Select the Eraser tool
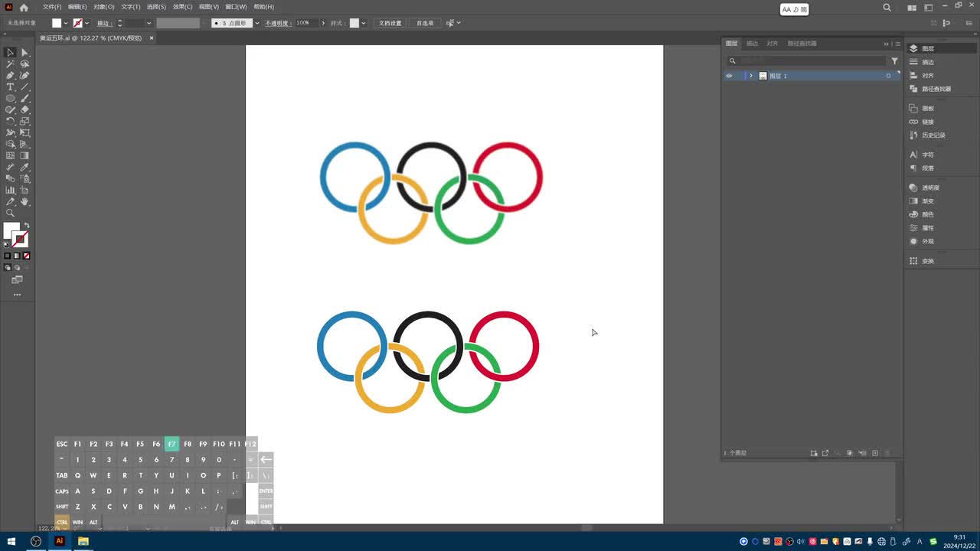Screen dimensions: 980x551 24,110
